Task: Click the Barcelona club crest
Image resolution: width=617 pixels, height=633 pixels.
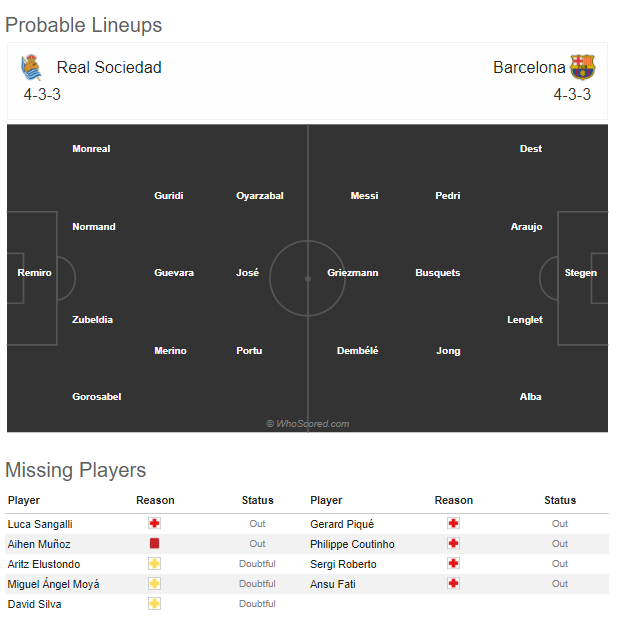Action: [x=582, y=67]
